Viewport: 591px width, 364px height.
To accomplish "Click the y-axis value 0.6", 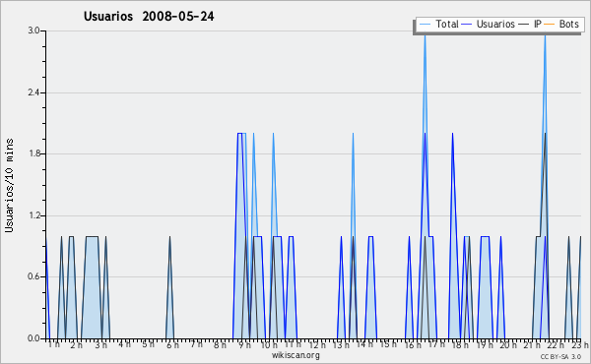I will (x=33, y=276).
